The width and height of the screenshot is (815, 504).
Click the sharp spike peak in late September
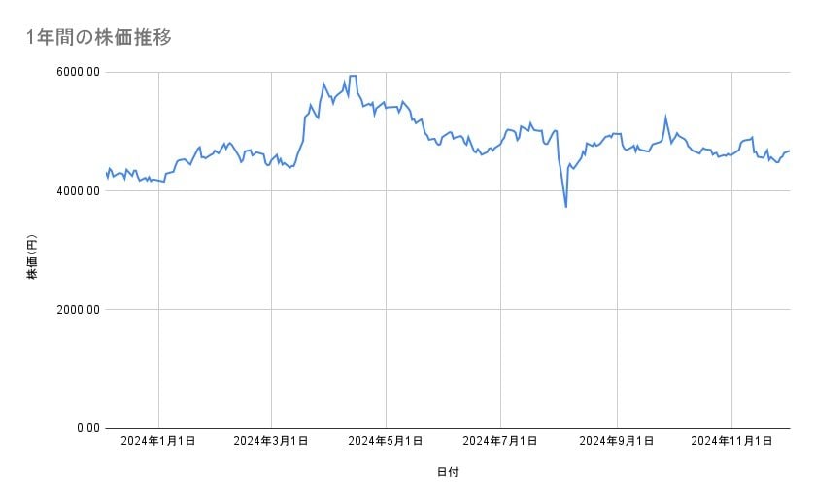666,118
